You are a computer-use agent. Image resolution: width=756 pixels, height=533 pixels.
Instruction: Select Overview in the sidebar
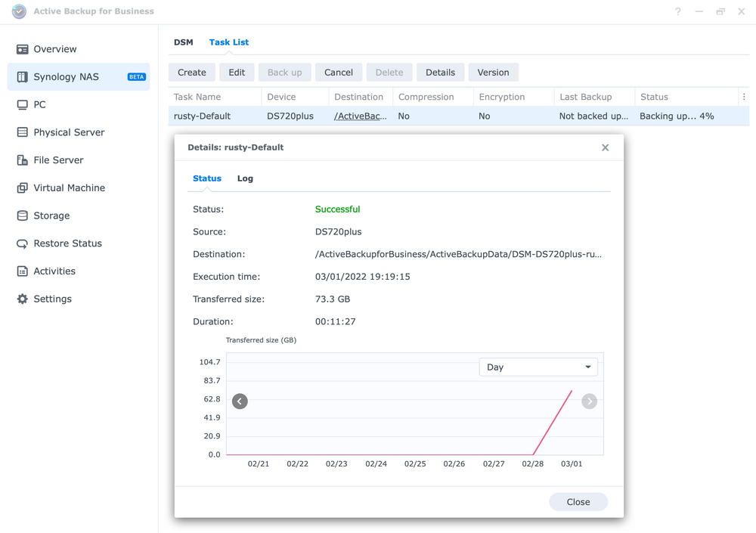[x=79, y=49]
